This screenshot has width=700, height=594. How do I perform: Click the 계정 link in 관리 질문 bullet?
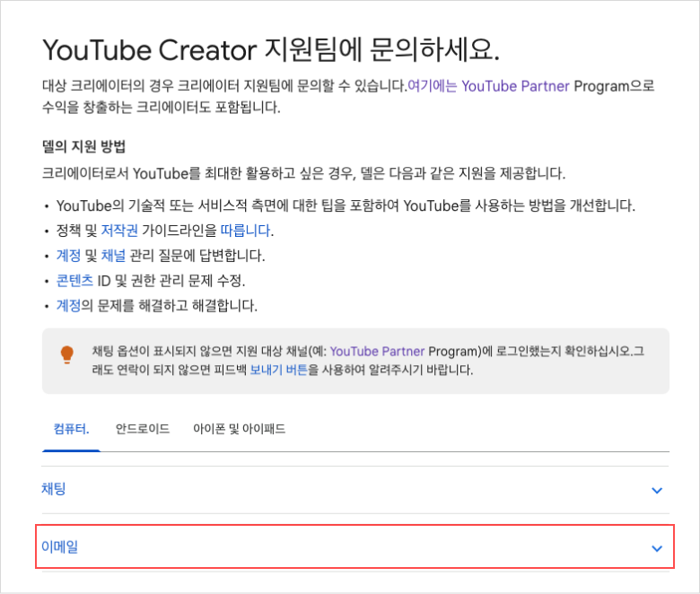click(68, 256)
